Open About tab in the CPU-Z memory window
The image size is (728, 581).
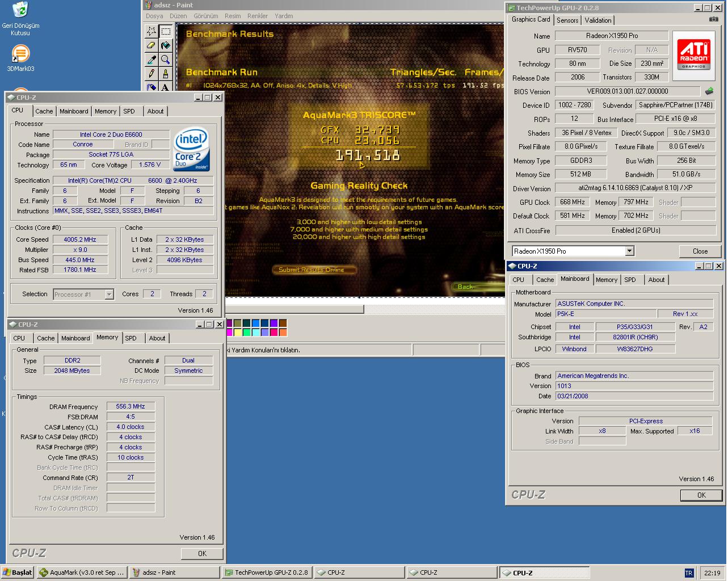pyautogui.click(x=157, y=338)
